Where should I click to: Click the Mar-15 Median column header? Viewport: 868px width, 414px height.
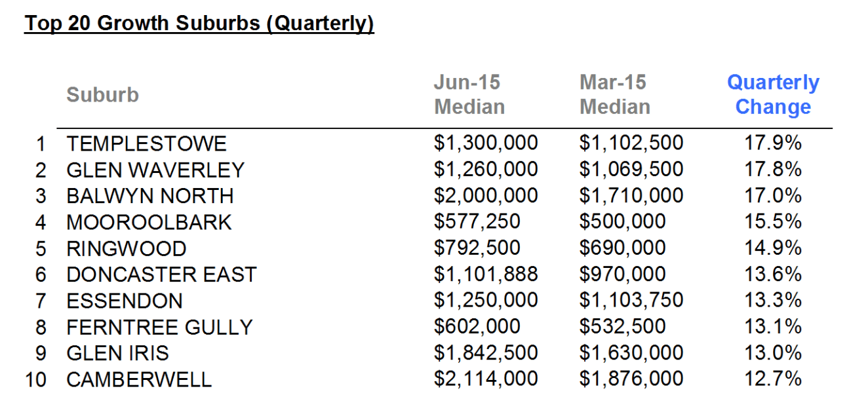(x=615, y=94)
